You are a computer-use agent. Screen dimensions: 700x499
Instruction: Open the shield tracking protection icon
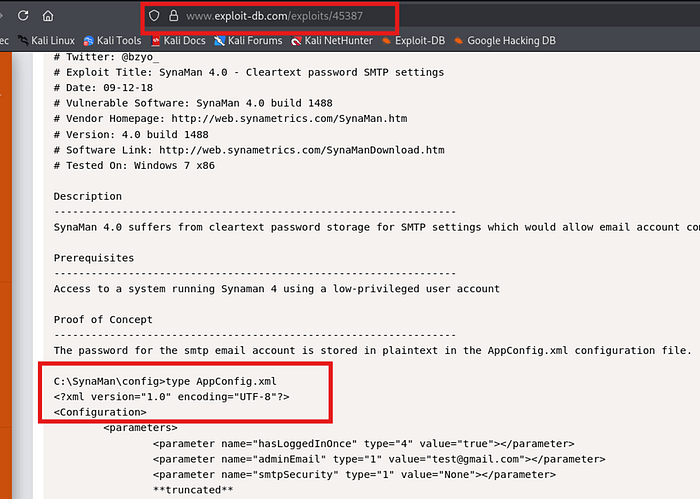pos(154,16)
